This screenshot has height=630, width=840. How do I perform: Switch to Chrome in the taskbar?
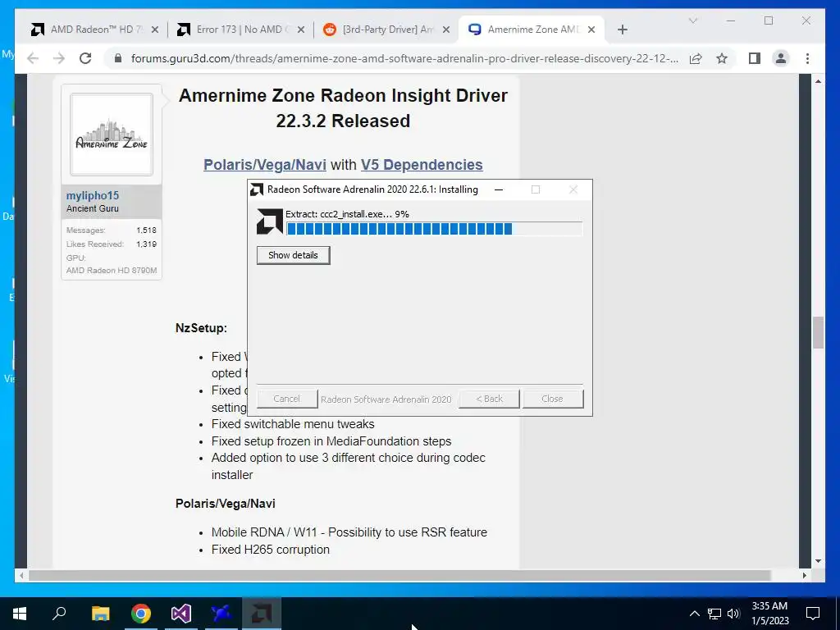coord(141,614)
